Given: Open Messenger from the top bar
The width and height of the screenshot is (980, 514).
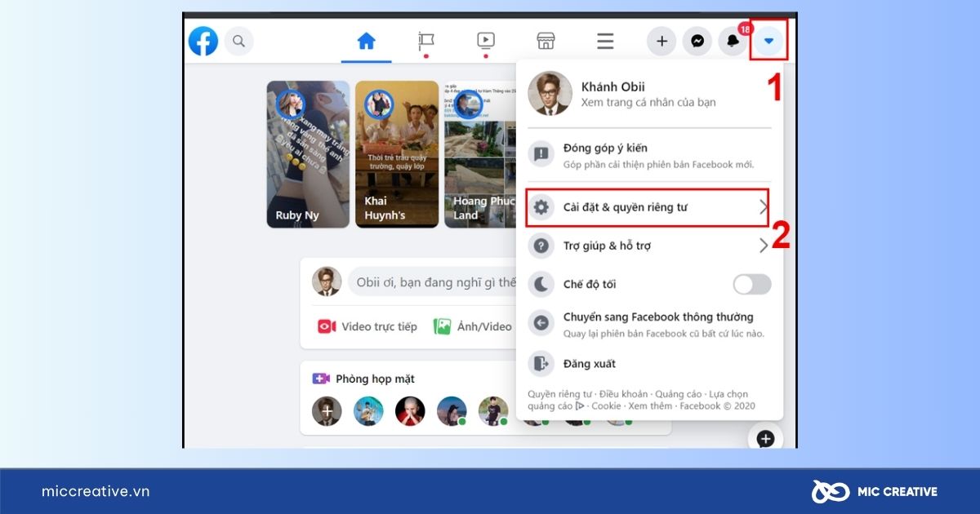Looking at the screenshot, I should point(697,41).
